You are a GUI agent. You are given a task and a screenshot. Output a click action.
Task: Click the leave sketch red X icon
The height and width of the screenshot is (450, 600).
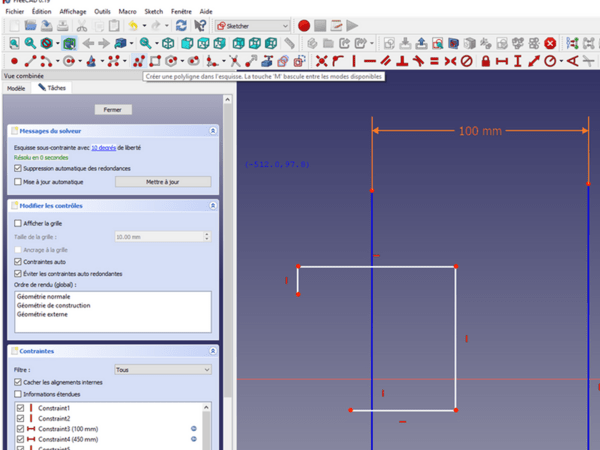[x=550, y=44]
